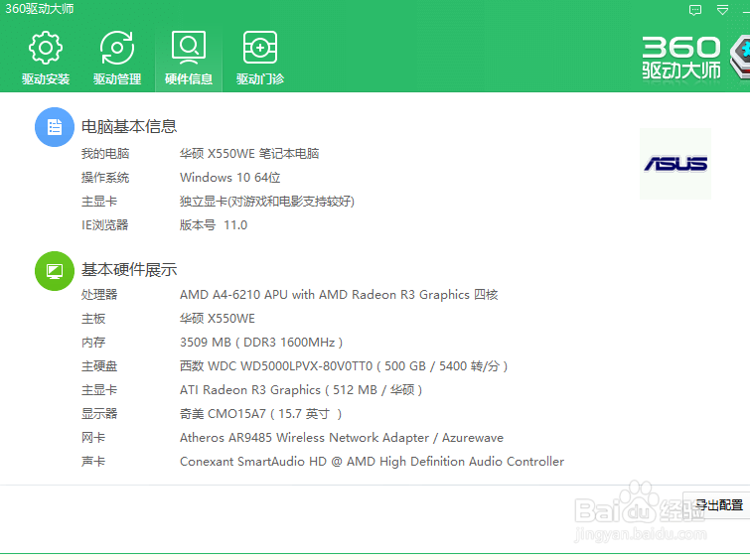
Task: Select the Conexant SmartAudio HD sound text
Action: (x=372, y=462)
